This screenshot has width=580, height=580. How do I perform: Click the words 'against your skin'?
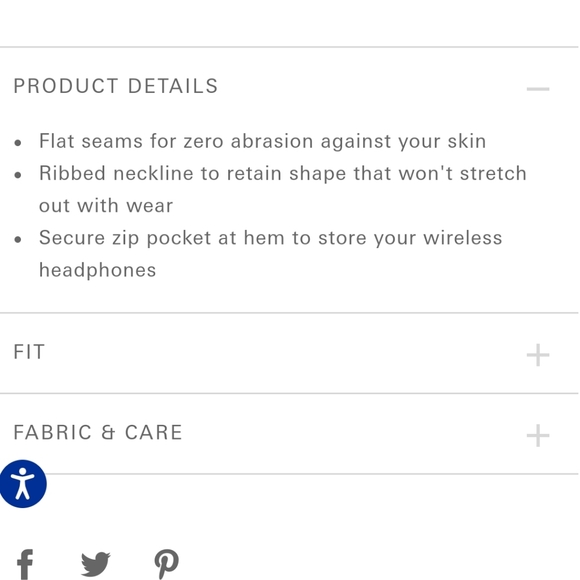tap(403, 142)
